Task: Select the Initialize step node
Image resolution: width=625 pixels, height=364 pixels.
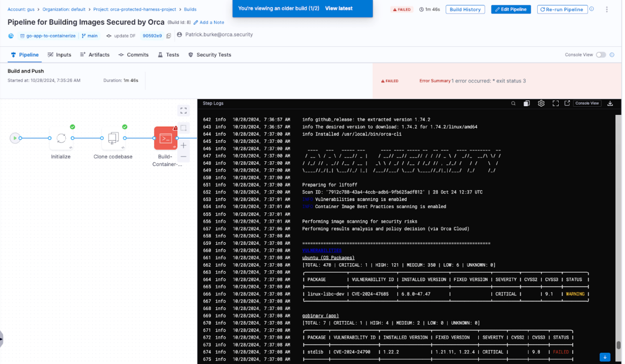Action: tap(61, 139)
